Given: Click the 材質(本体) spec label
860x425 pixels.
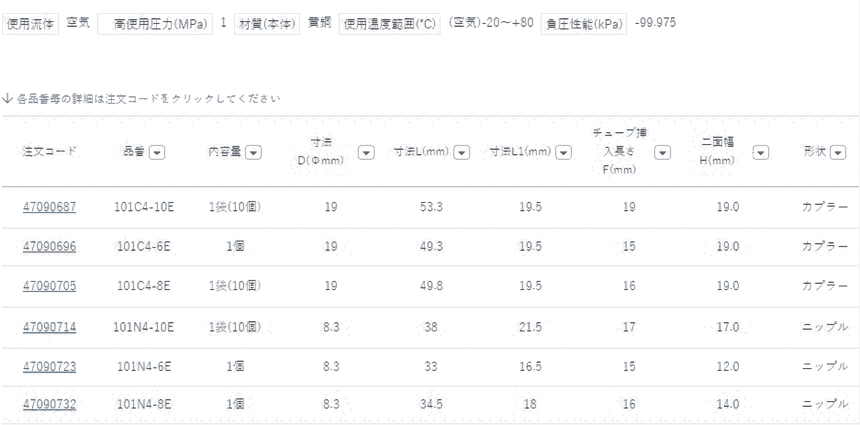Looking at the screenshot, I should (x=260, y=22).
